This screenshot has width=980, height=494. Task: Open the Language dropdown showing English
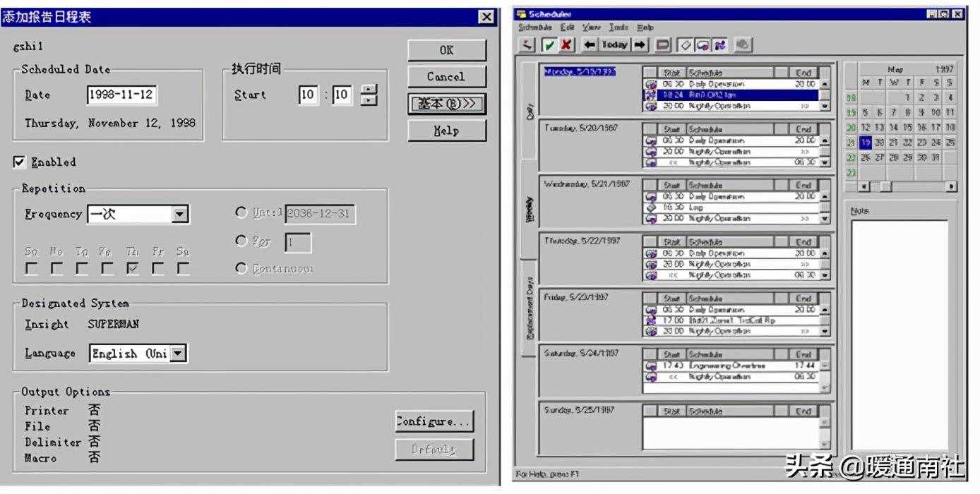(138, 354)
